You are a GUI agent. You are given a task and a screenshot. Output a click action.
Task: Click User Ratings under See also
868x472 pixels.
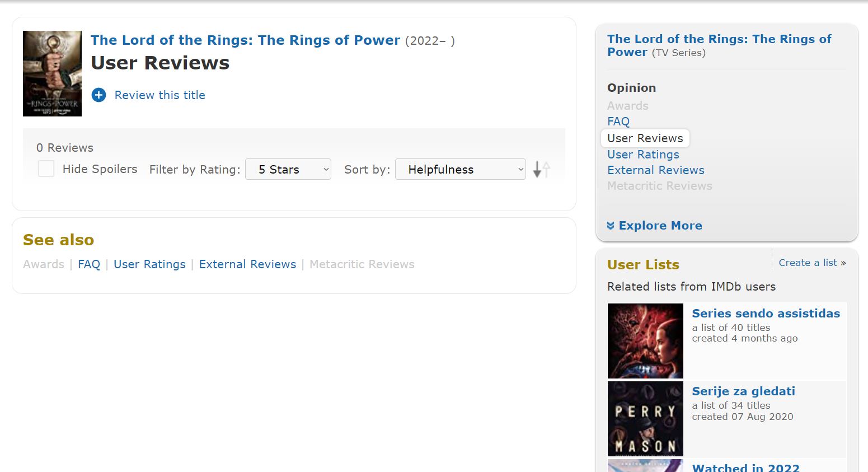point(149,264)
